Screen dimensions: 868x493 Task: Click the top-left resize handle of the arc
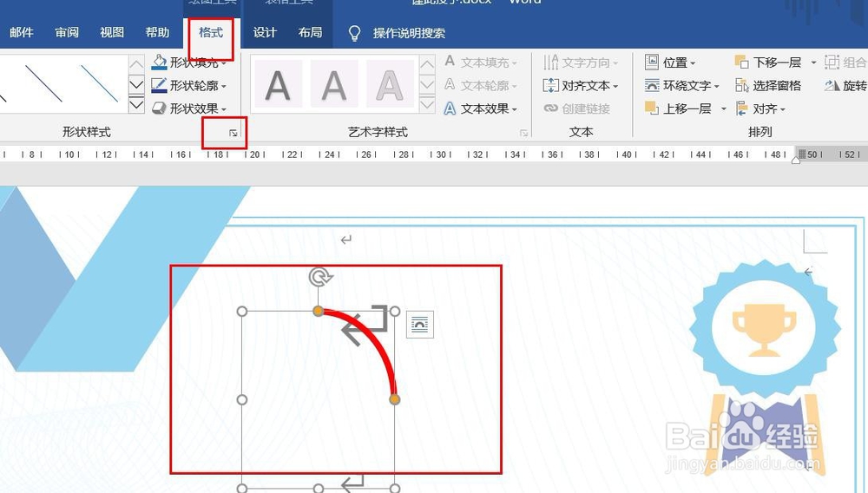[242, 312]
